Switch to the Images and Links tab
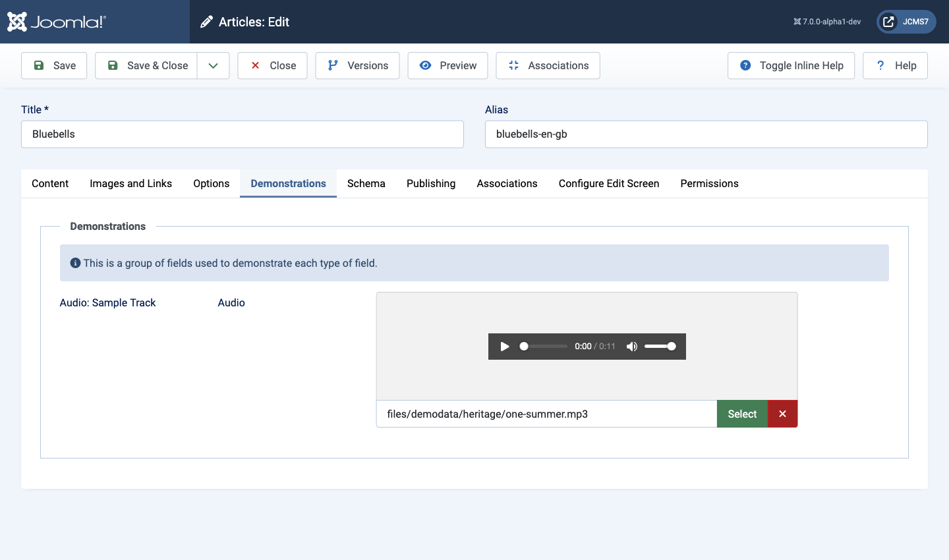949x560 pixels. coord(130,183)
